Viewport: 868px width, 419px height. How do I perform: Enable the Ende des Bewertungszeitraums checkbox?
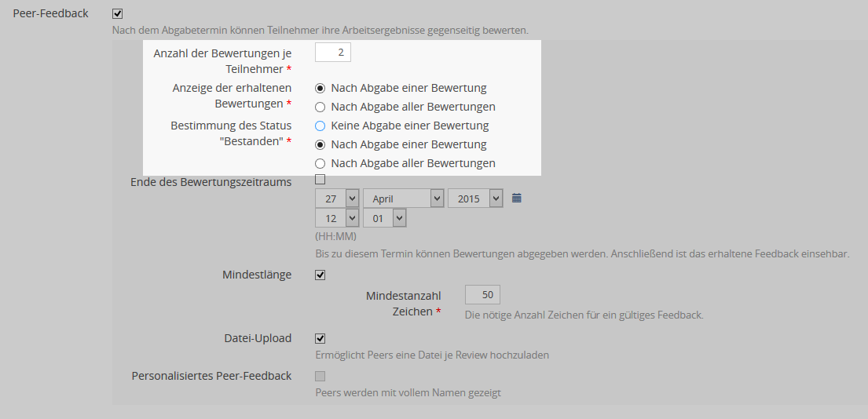[320, 180]
